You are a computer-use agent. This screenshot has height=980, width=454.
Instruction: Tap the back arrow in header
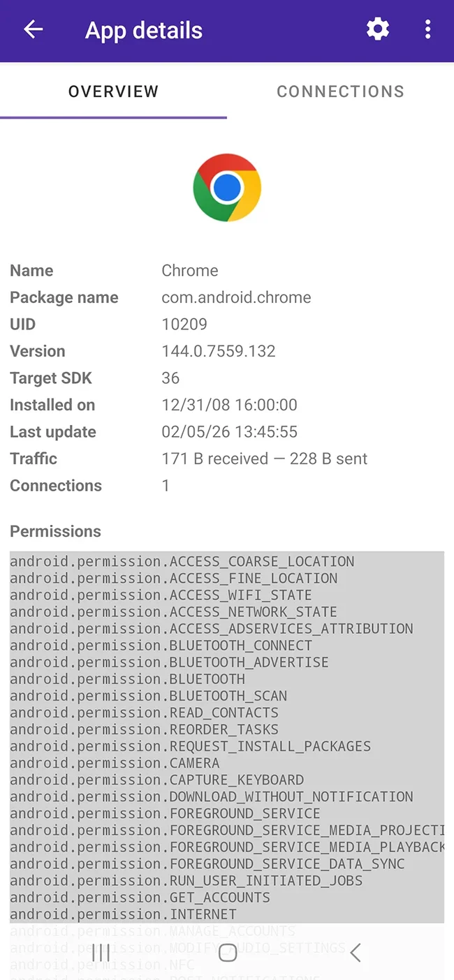click(33, 30)
